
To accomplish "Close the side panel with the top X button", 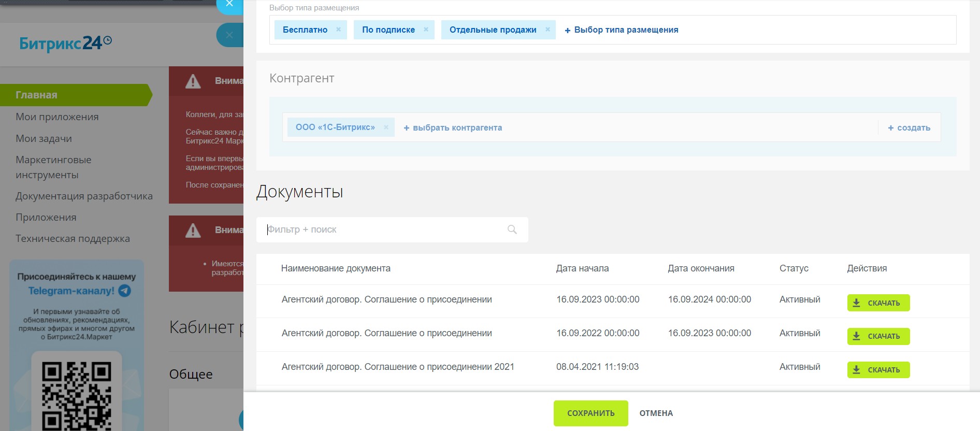I will 229,4.
